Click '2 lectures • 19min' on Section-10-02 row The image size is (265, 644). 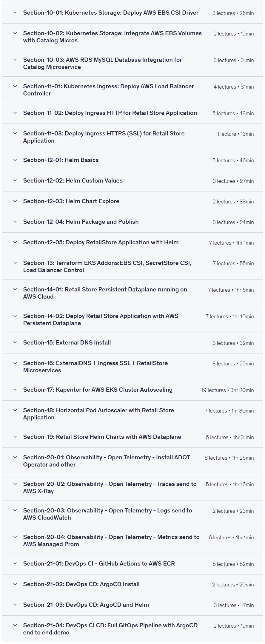[x=234, y=34]
